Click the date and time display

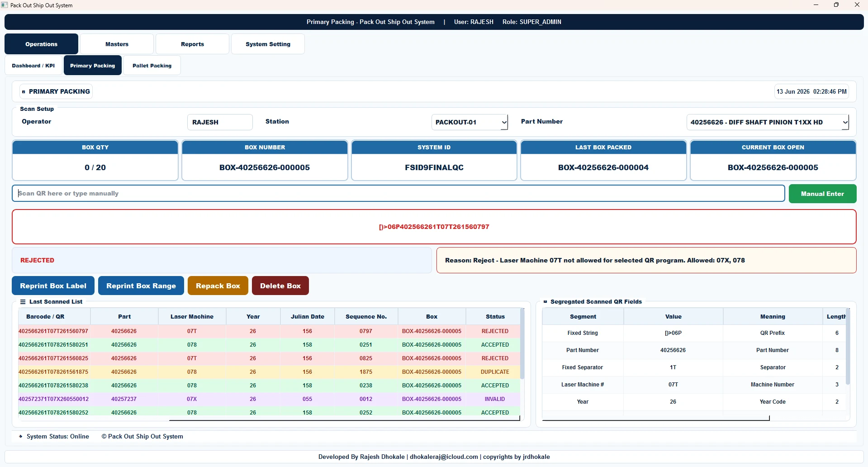point(811,91)
